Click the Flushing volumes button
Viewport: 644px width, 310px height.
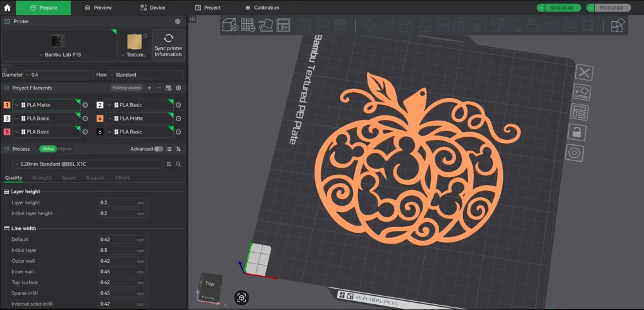(126, 88)
